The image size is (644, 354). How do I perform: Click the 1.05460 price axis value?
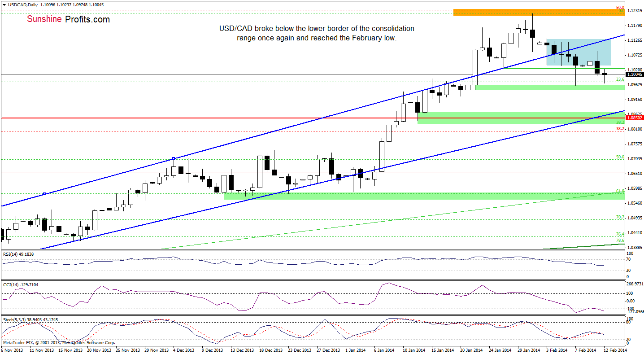[x=635, y=203]
